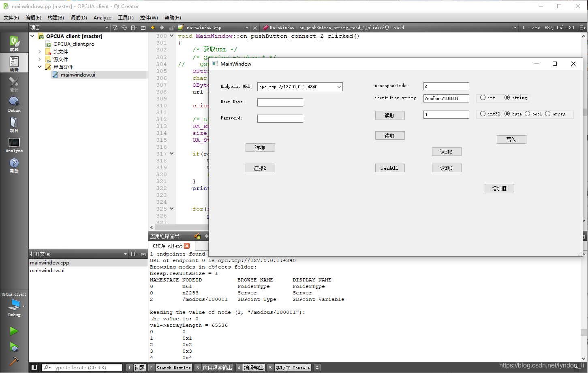Switch to the Edit (编辑) mode
Image resolution: width=588 pixels, height=373 pixels.
click(14, 63)
